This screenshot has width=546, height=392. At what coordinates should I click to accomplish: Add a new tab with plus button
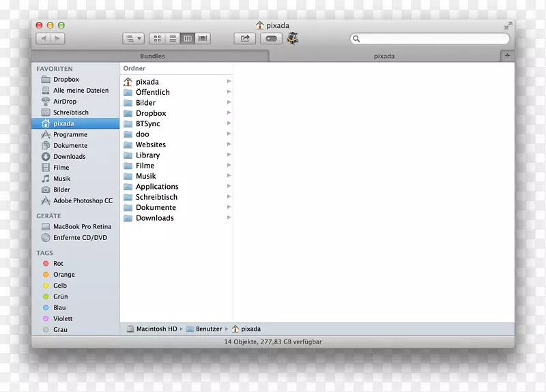pyautogui.click(x=507, y=56)
